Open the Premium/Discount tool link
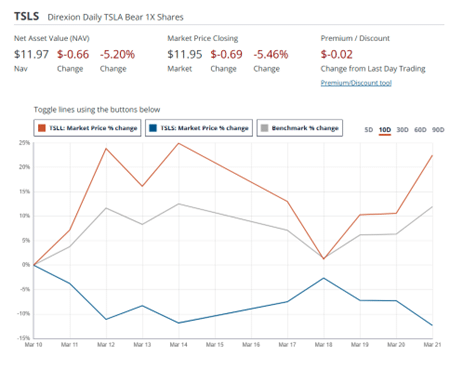464x370 pixels. [x=356, y=83]
